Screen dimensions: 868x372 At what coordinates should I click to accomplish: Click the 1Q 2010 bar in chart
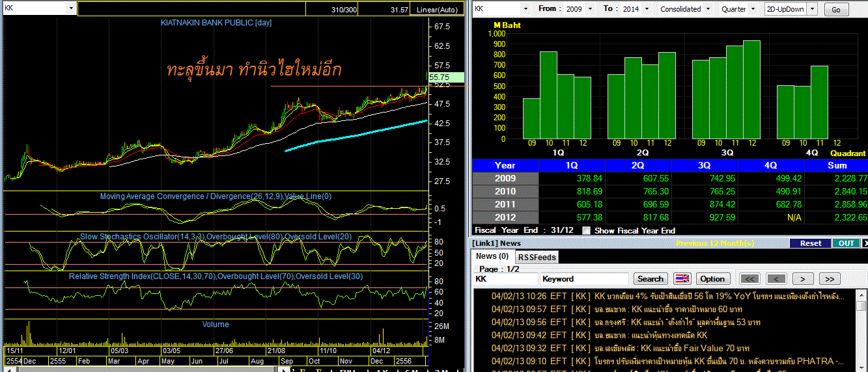tap(548, 95)
